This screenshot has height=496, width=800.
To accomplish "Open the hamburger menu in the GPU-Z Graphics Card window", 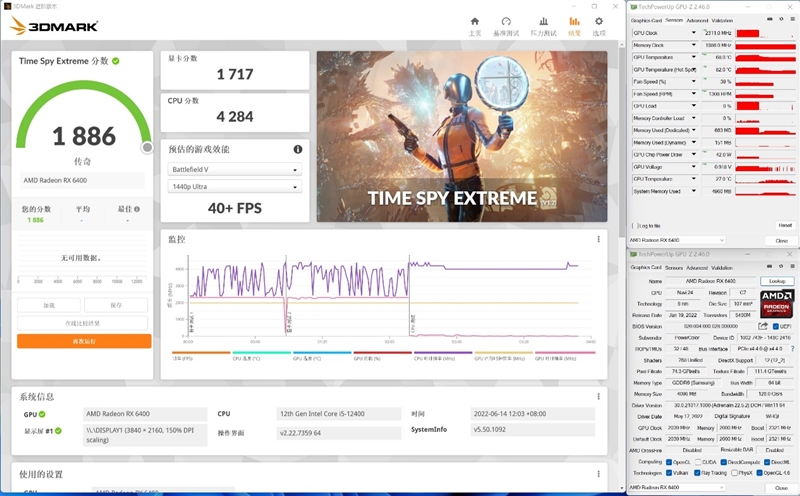I will 793,266.
